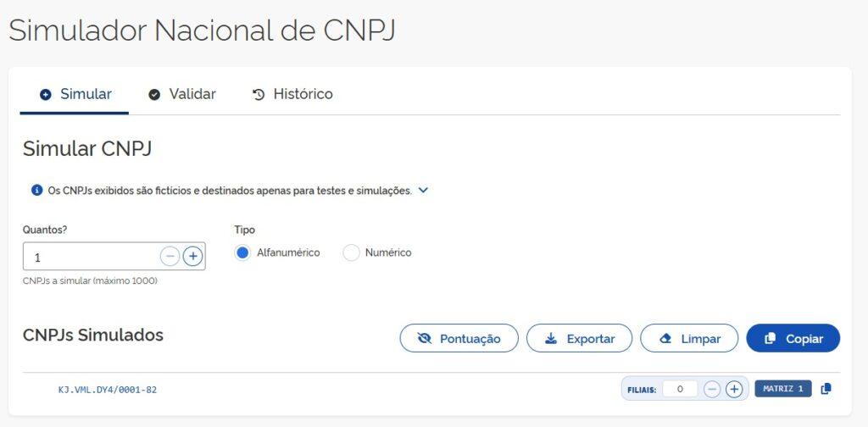The image size is (868, 427).
Task: Decrease Filiais count with minus icon
Action: [712, 389]
